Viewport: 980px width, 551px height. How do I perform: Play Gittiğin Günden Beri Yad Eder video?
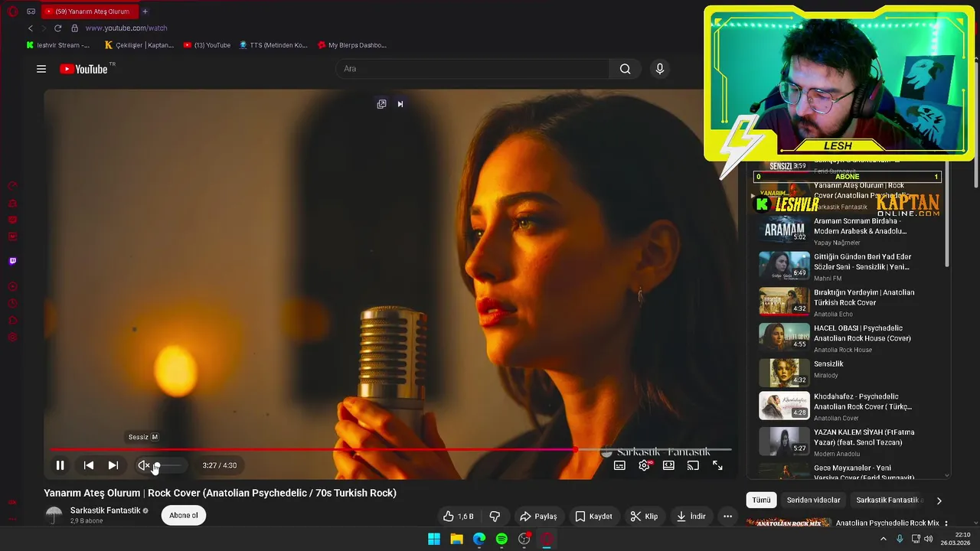tap(848, 266)
